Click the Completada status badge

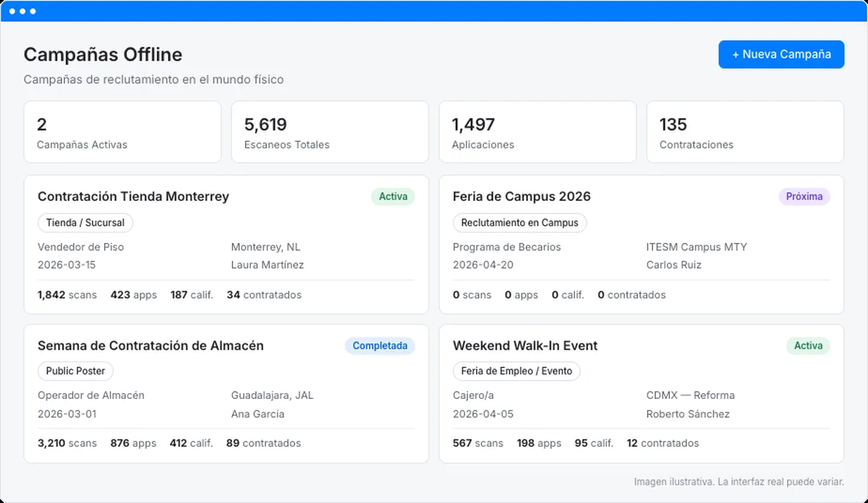[x=380, y=345]
